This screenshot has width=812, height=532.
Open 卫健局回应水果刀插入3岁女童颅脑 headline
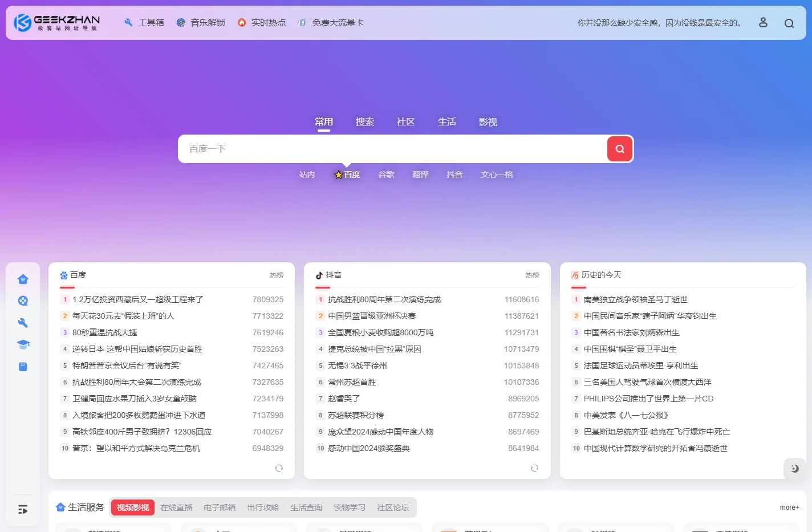pyautogui.click(x=135, y=399)
